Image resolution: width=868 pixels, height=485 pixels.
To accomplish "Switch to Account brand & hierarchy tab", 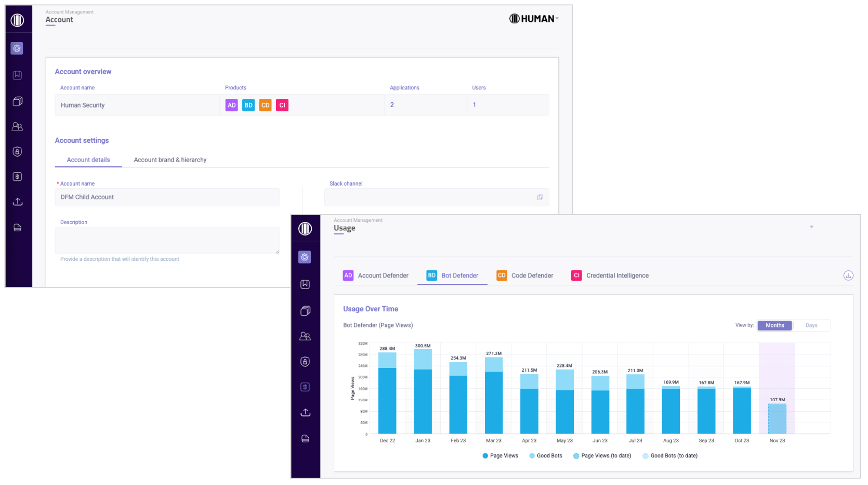I will coord(170,160).
